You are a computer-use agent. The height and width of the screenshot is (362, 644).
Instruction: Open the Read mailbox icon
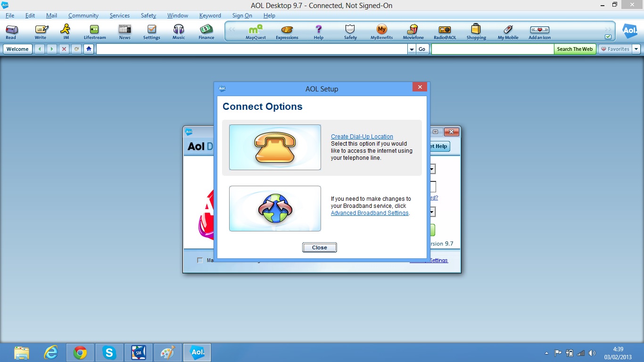coord(11,32)
